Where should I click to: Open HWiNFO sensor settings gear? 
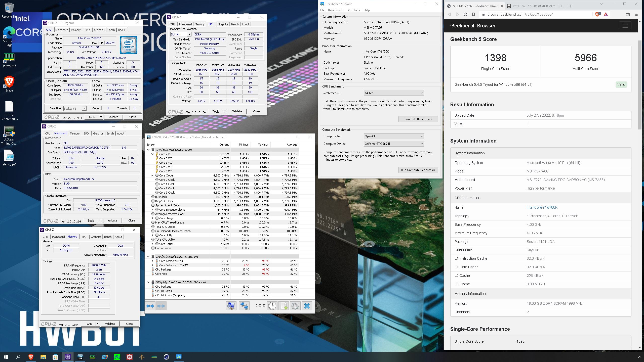(x=295, y=306)
